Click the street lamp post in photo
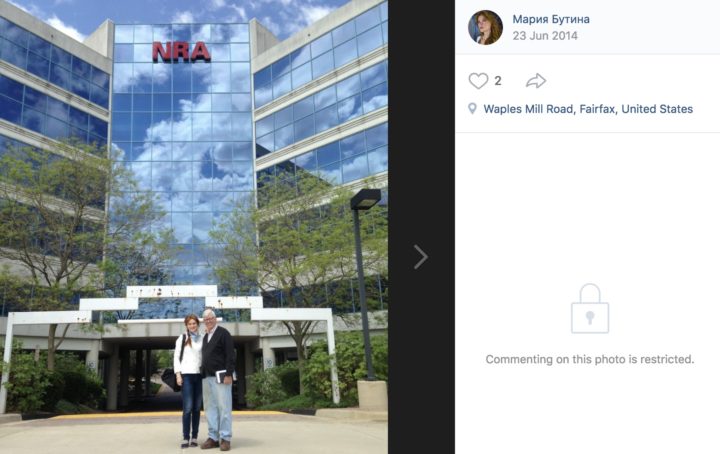Screen dimensions: 720x454 click(x=365, y=285)
